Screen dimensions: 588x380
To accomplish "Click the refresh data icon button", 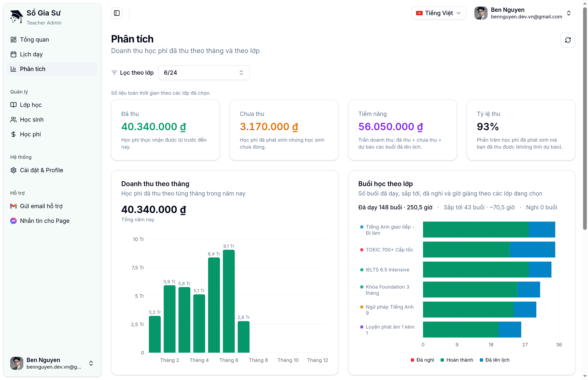I will click(568, 40).
